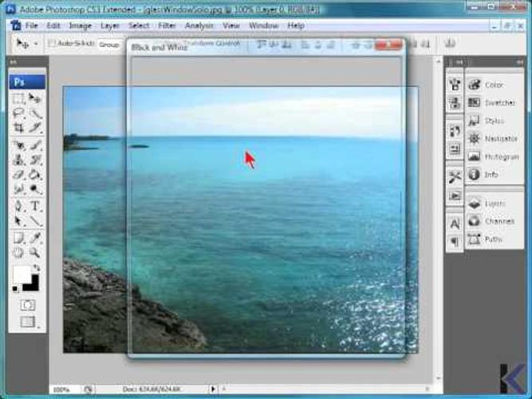Change the screen mode button
Image resolution: width=532 pixels, height=399 pixels.
pos(28,322)
